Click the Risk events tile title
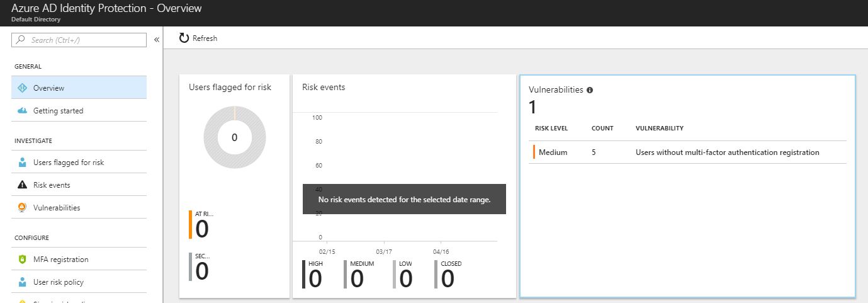The width and height of the screenshot is (868, 303). [324, 88]
